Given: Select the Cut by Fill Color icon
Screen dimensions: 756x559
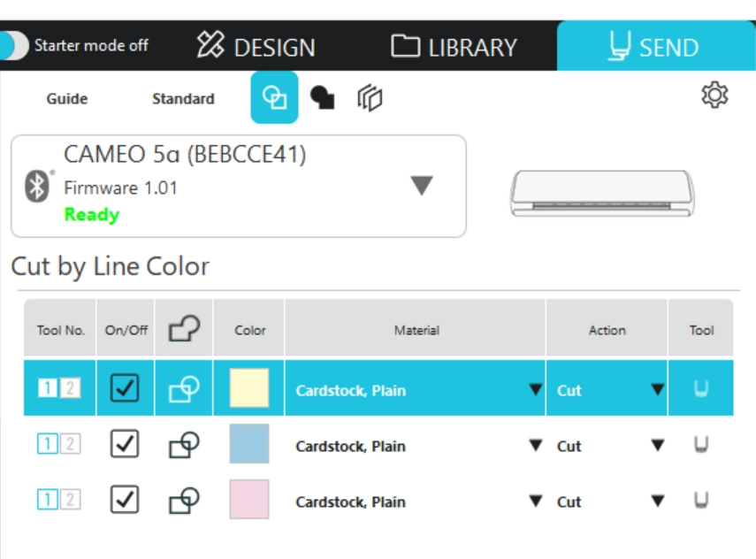Looking at the screenshot, I should coord(323,98).
